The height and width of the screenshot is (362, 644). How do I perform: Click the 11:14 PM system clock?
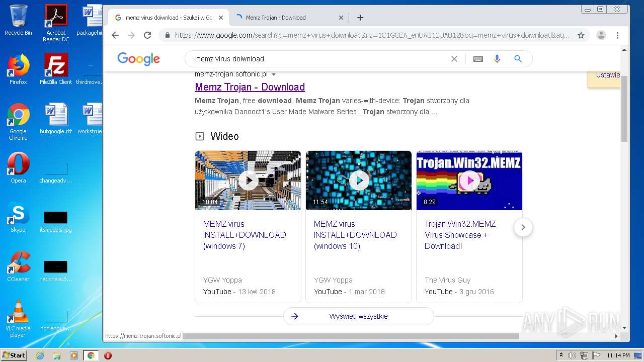coord(618,355)
